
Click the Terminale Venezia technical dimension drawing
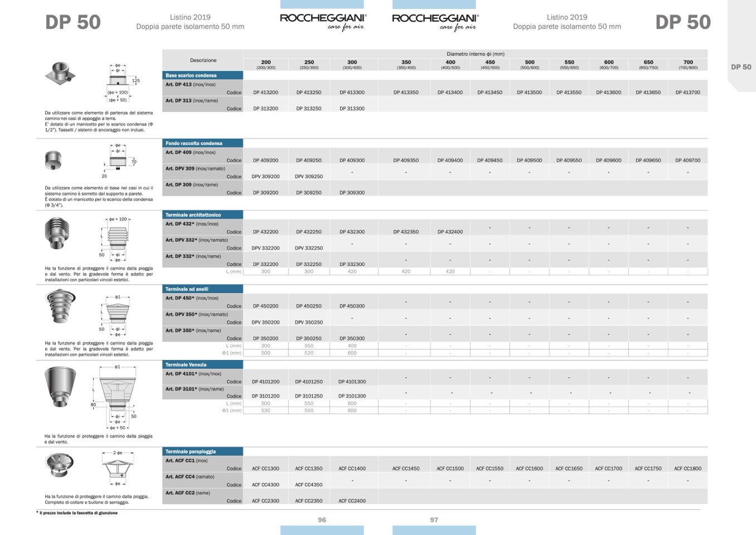point(117,397)
